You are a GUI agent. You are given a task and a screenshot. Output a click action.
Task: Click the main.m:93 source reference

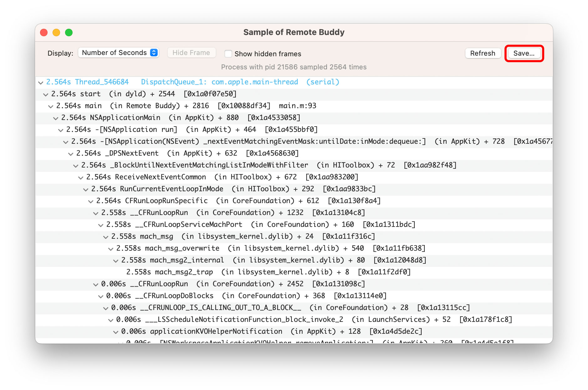coord(297,106)
